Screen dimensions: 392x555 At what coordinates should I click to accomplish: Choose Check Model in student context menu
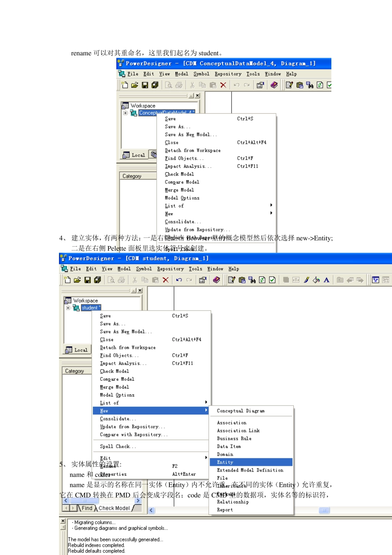(x=151, y=371)
